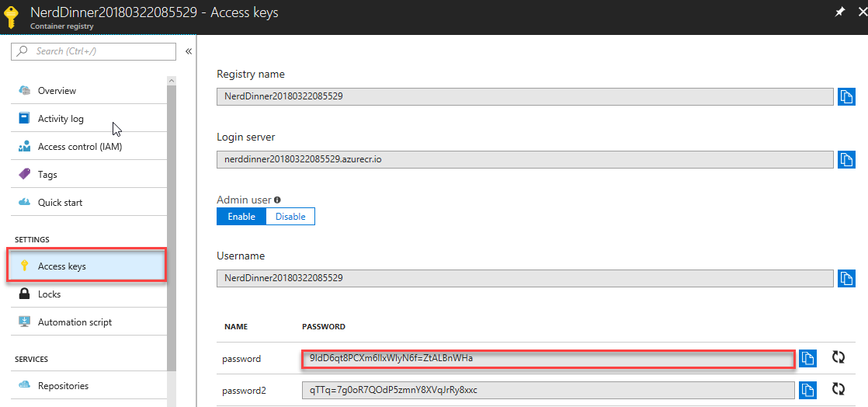
Task: Copy the Username value
Action: 845,279
